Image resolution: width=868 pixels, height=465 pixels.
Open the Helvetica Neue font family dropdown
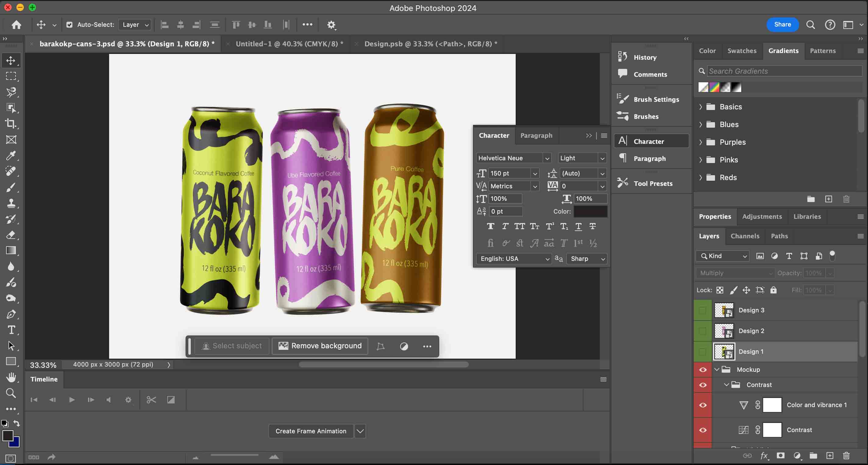[547, 158]
